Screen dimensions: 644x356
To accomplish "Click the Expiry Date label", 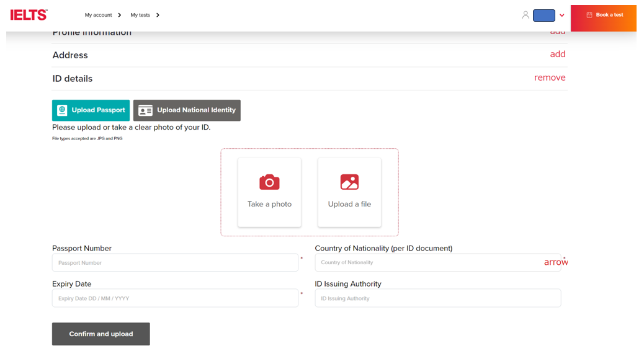I will [72, 284].
